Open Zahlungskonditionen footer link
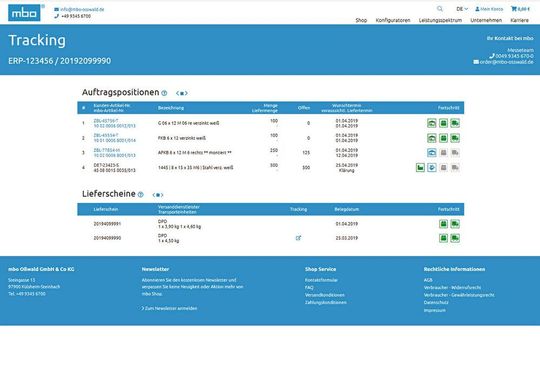 pyautogui.click(x=325, y=302)
